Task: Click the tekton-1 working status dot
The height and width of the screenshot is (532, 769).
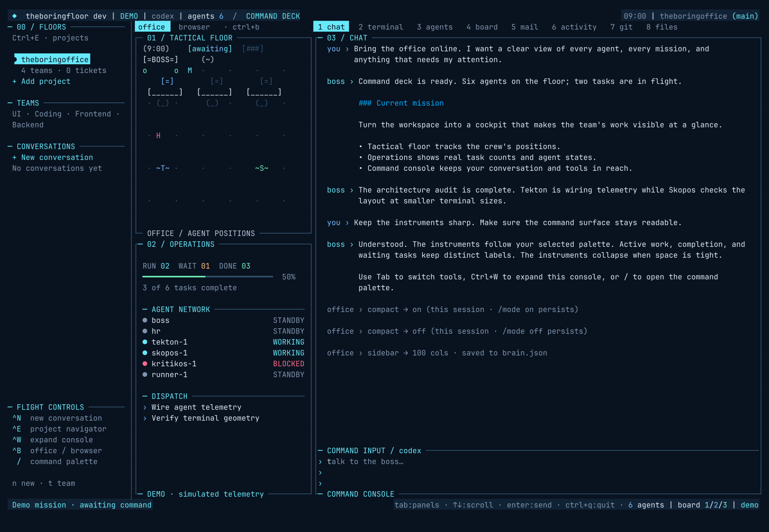Action: (x=145, y=342)
